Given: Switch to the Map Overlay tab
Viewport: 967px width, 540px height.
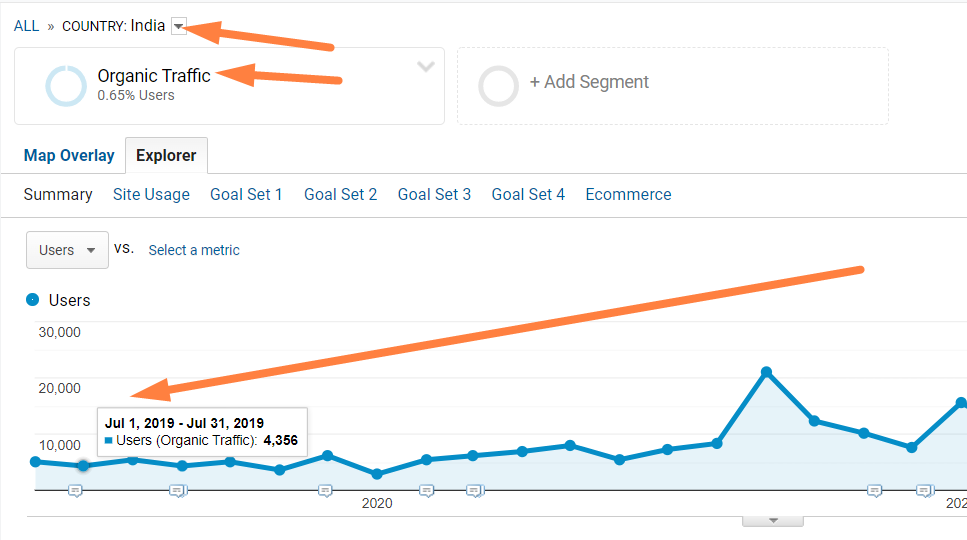Looking at the screenshot, I should (x=69, y=155).
